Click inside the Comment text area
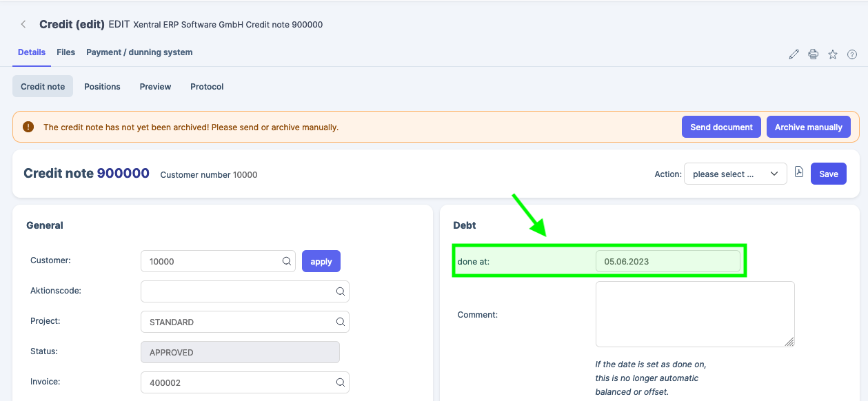This screenshot has height=401, width=868. pos(694,313)
